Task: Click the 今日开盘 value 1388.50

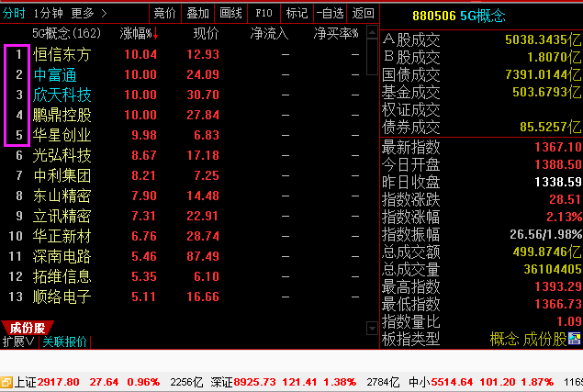Action: (558, 164)
